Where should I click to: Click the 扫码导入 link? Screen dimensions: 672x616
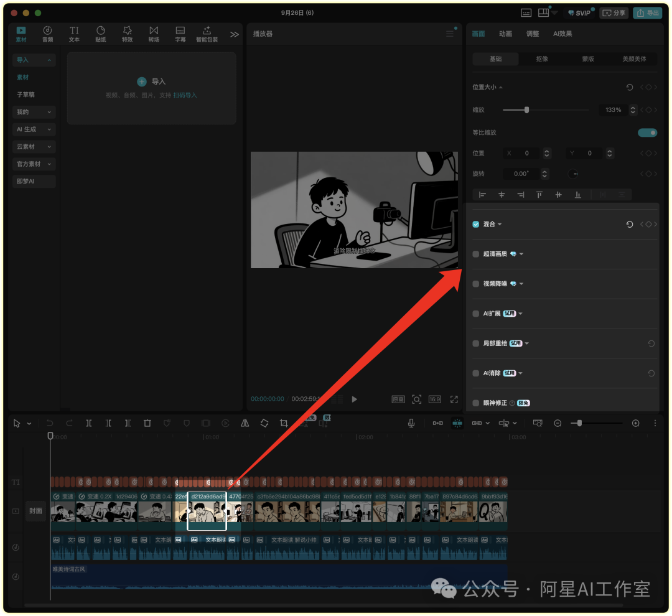[185, 95]
